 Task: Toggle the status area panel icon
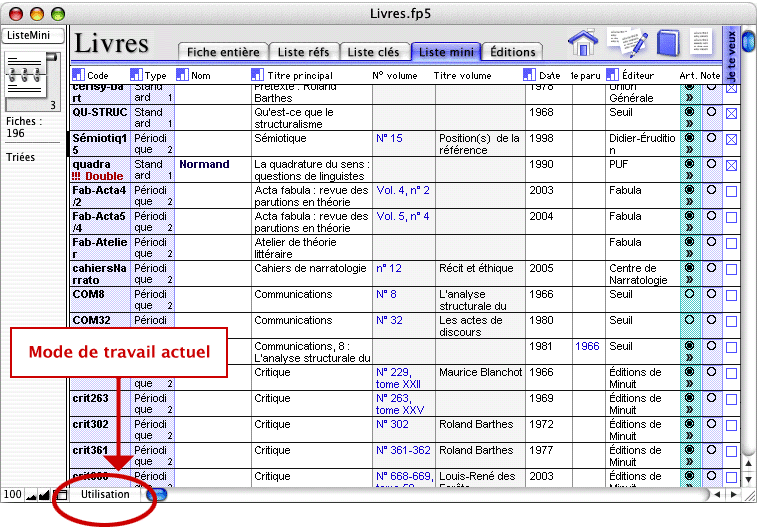tap(61, 495)
